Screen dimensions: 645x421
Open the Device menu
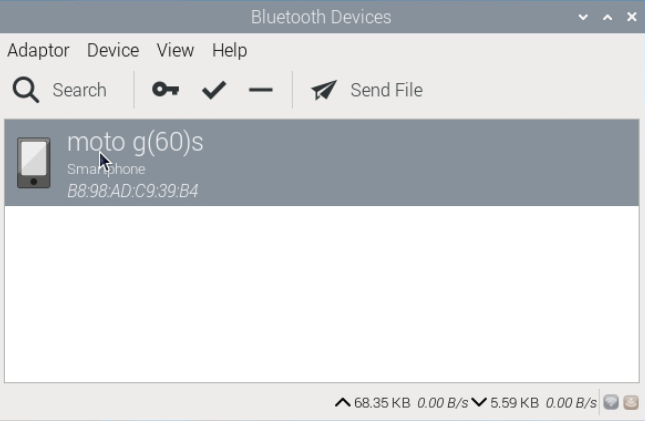tap(113, 51)
